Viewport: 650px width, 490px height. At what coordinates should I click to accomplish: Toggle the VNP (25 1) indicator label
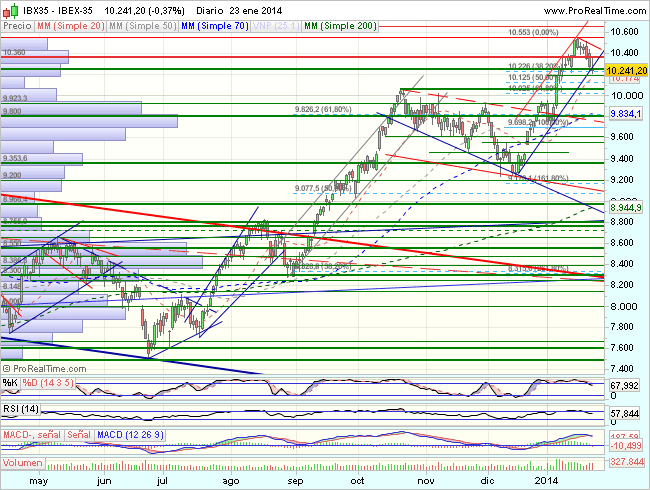point(276,26)
